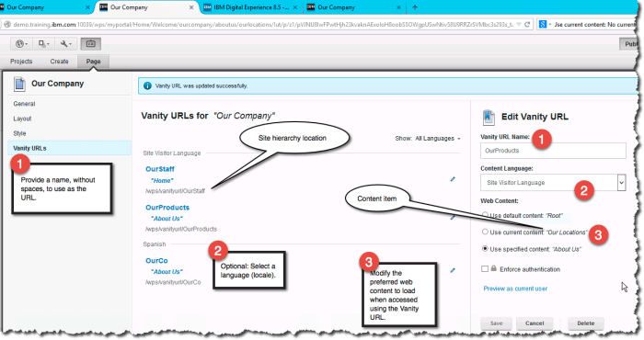Open the OurProducts vanity URL link

click(167, 208)
